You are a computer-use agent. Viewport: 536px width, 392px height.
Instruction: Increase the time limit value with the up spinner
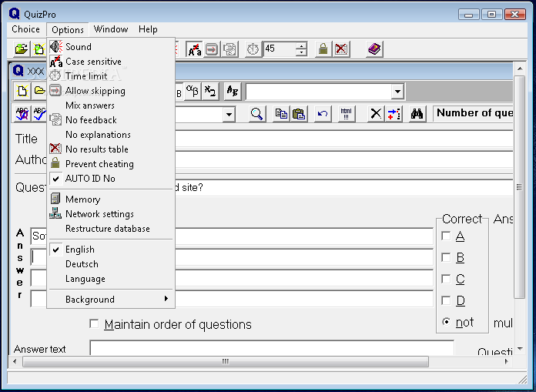(301, 45)
